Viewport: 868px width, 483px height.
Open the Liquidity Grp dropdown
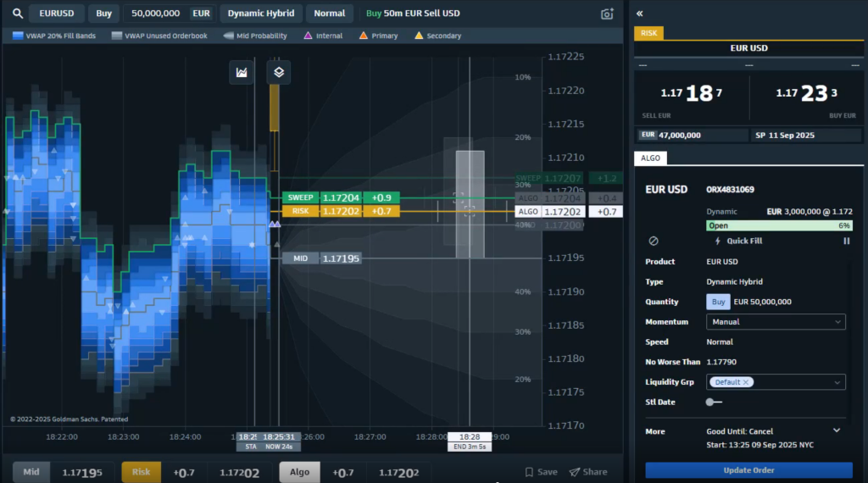pos(775,382)
